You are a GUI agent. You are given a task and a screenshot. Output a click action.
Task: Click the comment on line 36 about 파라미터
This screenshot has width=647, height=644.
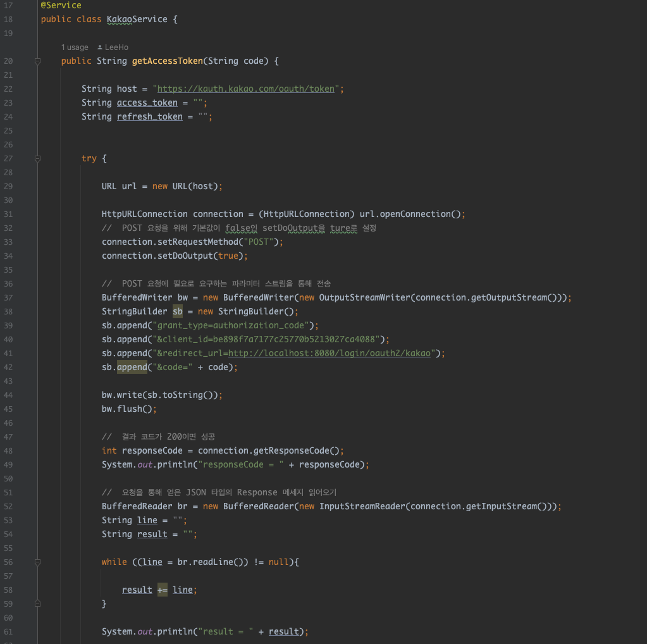(216, 283)
